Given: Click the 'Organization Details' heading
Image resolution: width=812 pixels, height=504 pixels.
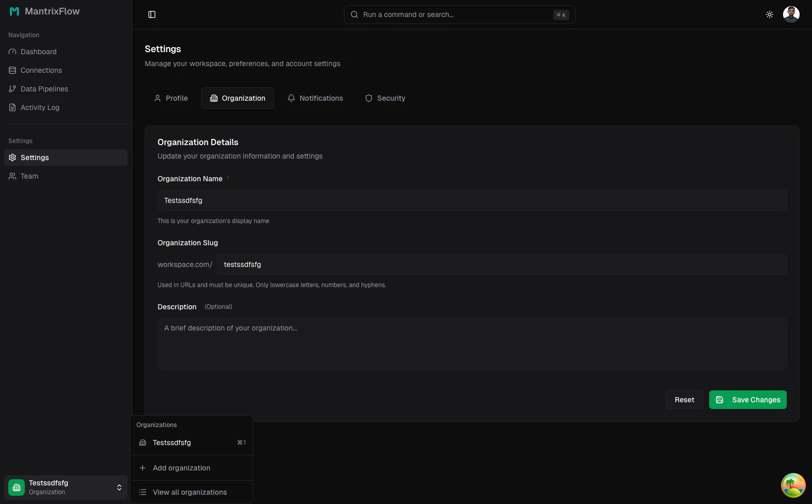Looking at the screenshot, I should pyautogui.click(x=198, y=142).
